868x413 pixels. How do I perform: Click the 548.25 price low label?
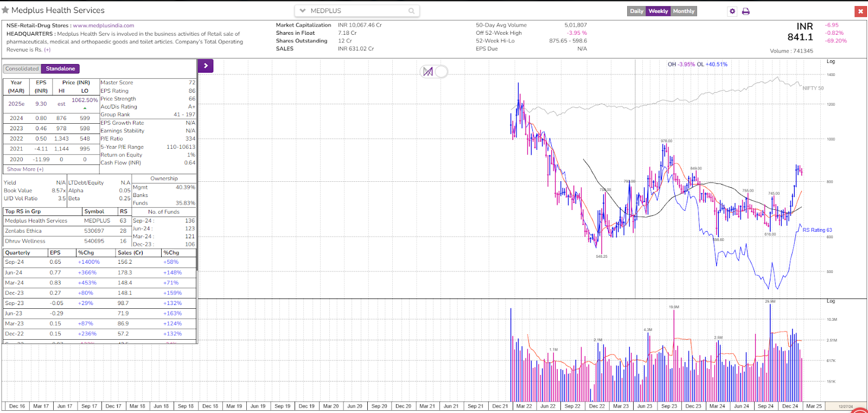[602, 256]
